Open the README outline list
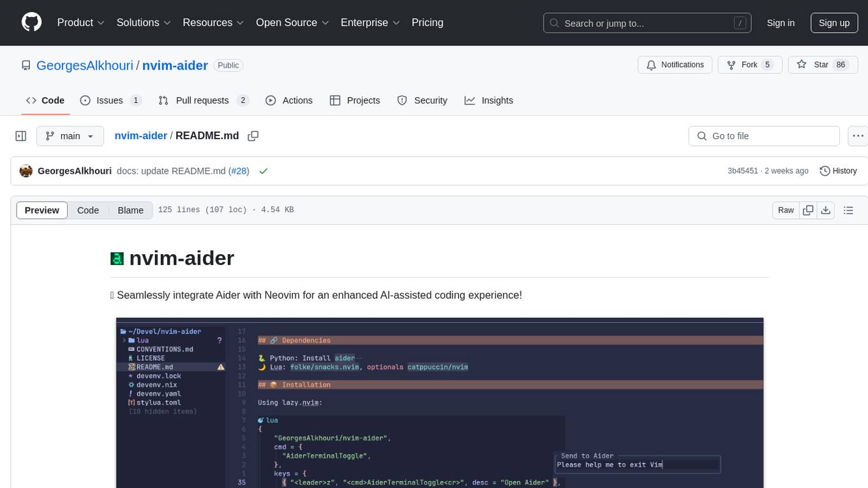The width and height of the screenshot is (868, 488). pyautogui.click(x=848, y=210)
